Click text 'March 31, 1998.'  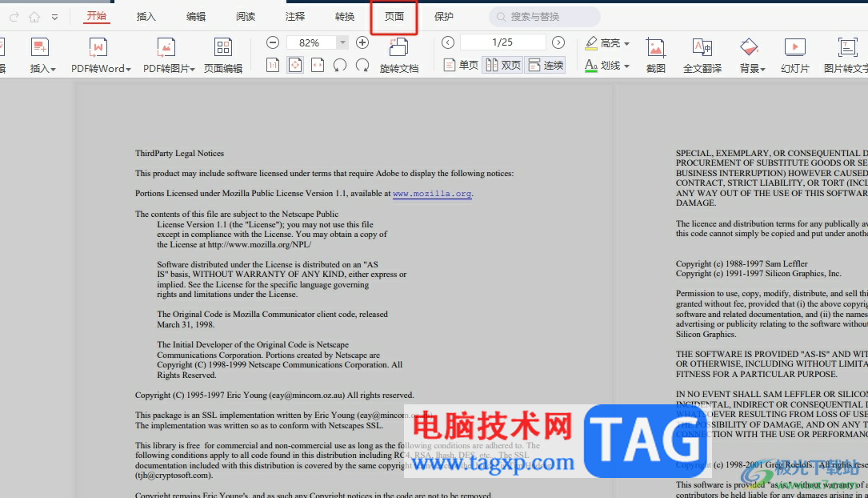(186, 324)
